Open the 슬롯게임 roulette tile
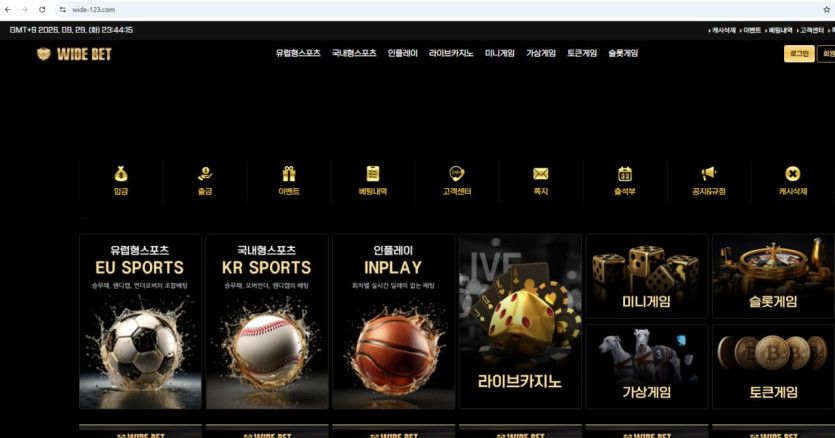The height and width of the screenshot is (438, 835). (x=774, y=276)
